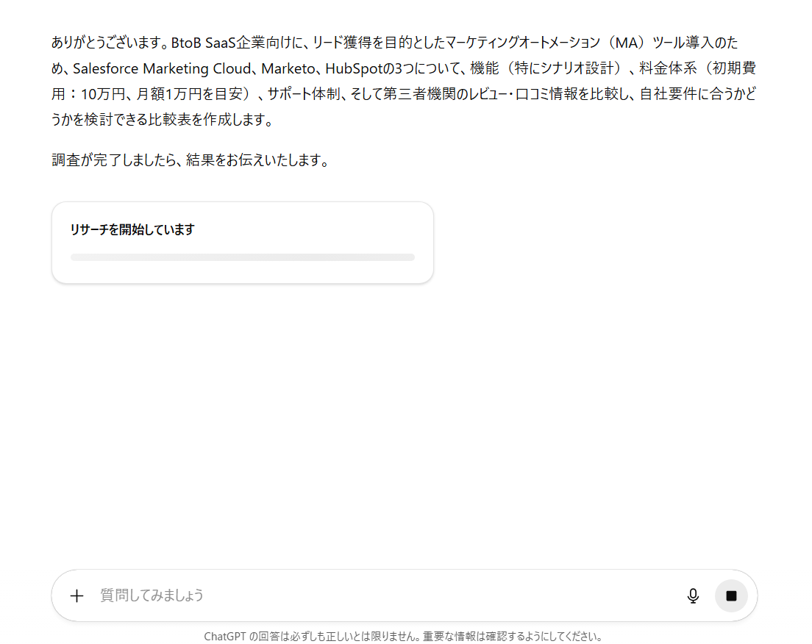Click the plus attach icon
The width and height of the screenshot is (812, 644).
click(x=76, y=596)
